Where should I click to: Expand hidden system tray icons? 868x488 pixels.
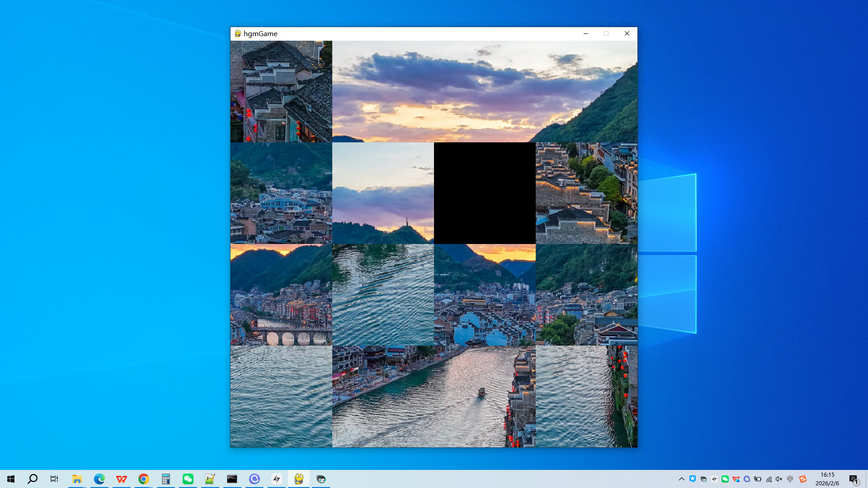coord(682,479)
